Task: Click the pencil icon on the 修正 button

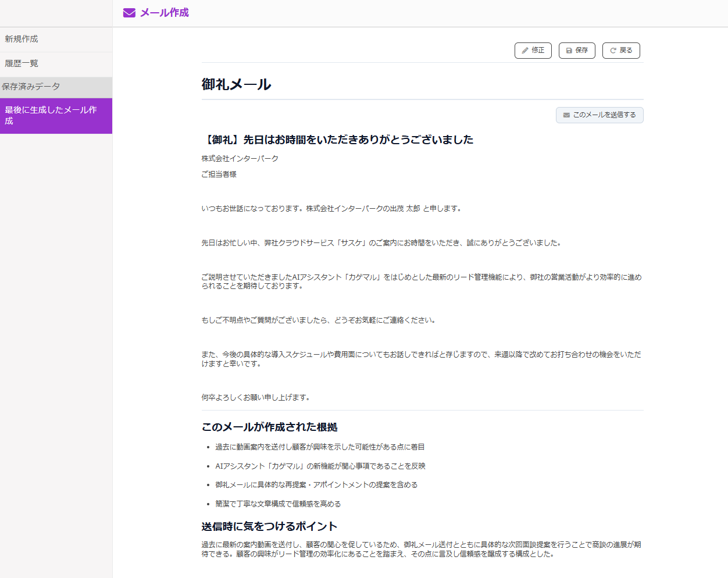Action: [x=525, y=51]
